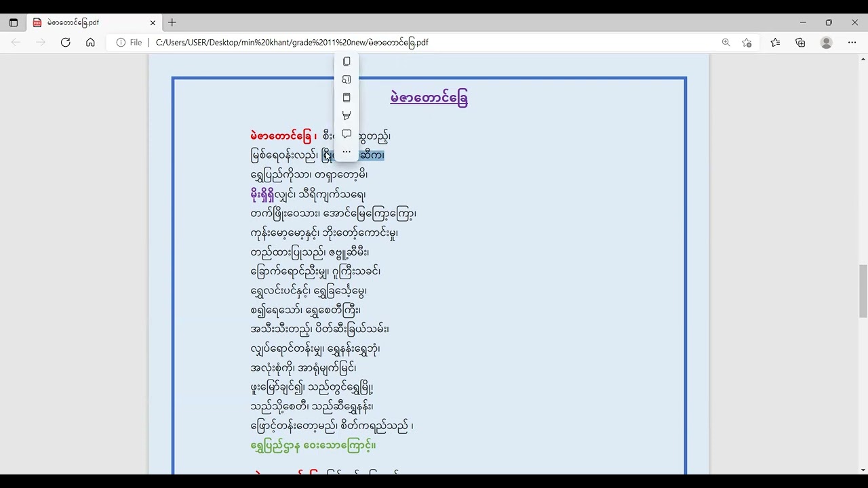This screenshot has height=488, width=868.
Task: Go back to the previous page
Action: coord(16,42)
